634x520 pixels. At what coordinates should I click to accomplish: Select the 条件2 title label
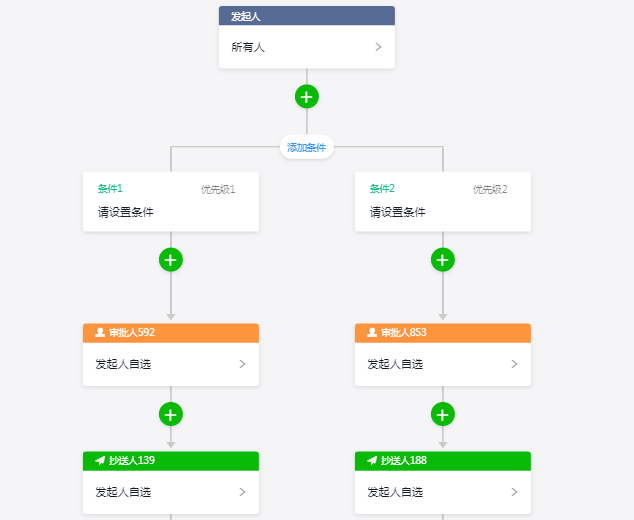[x=382, y=188]
